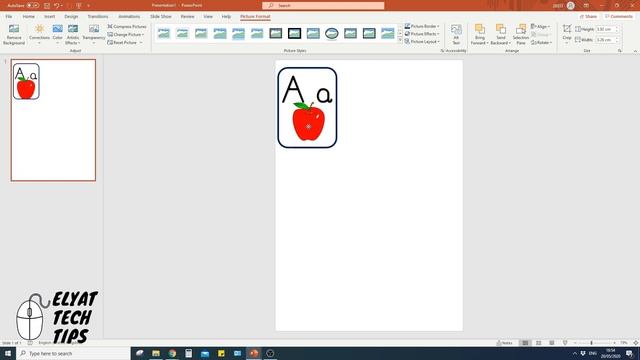Open the Picture Layout dropdown
The height and width of the screenshot is (360, 640).
pyautogui.click(x=422, y=42)
